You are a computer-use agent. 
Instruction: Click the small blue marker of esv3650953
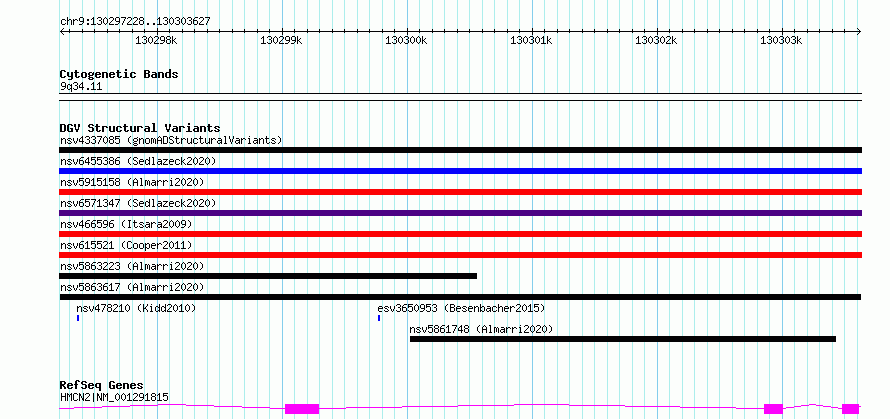[379, 318]
